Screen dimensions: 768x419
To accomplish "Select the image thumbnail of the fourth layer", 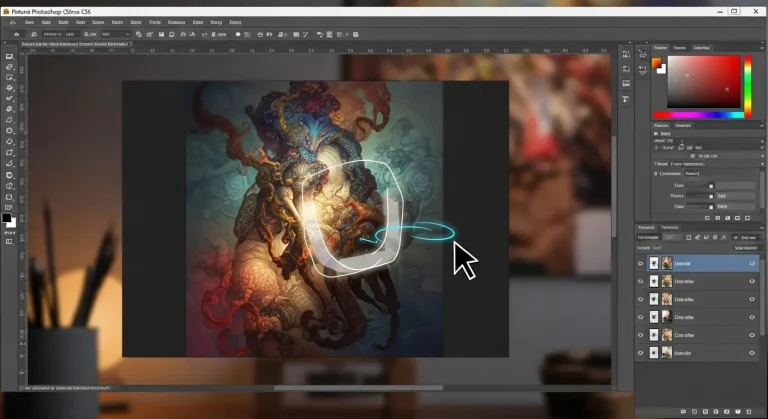I will pos(667,317).
